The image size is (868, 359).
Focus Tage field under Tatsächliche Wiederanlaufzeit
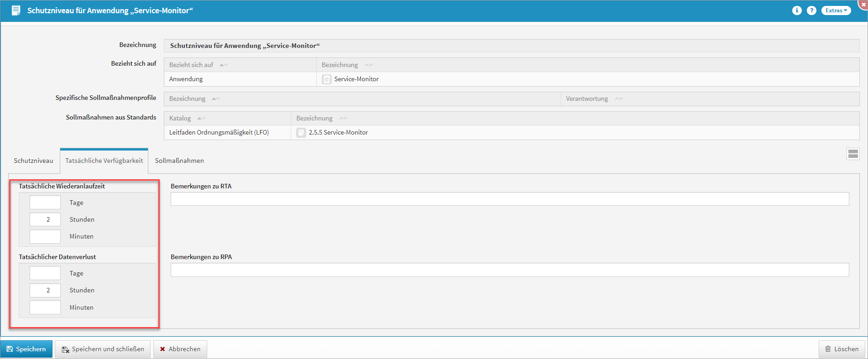[x=45, y=203]
